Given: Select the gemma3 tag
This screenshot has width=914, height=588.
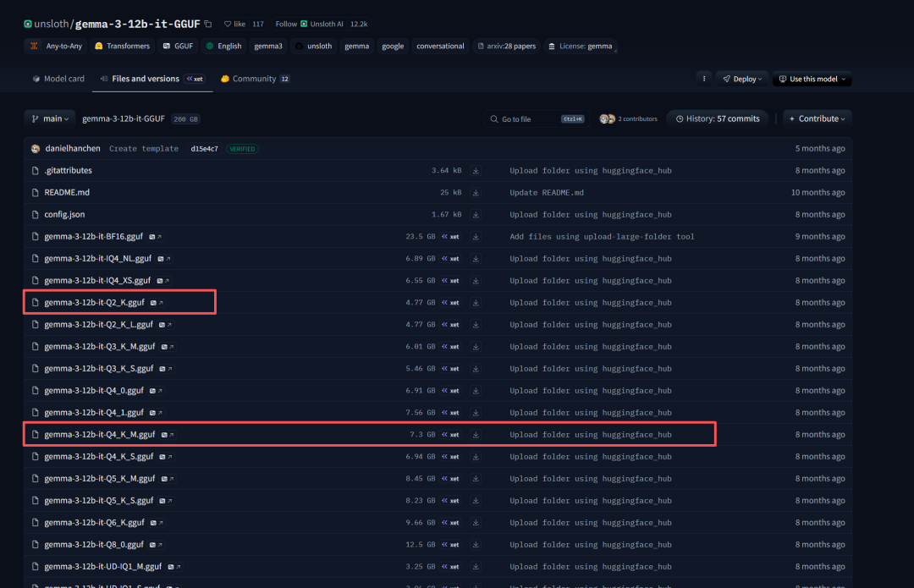Looking at the screenshot, I should pos(268,46).
